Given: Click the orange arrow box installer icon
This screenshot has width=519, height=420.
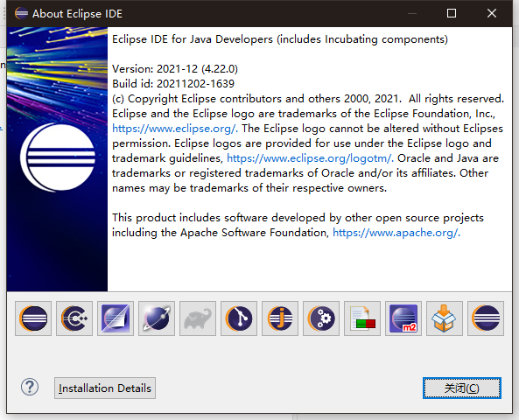Looking at the screenshot, I should coord(445,318).
